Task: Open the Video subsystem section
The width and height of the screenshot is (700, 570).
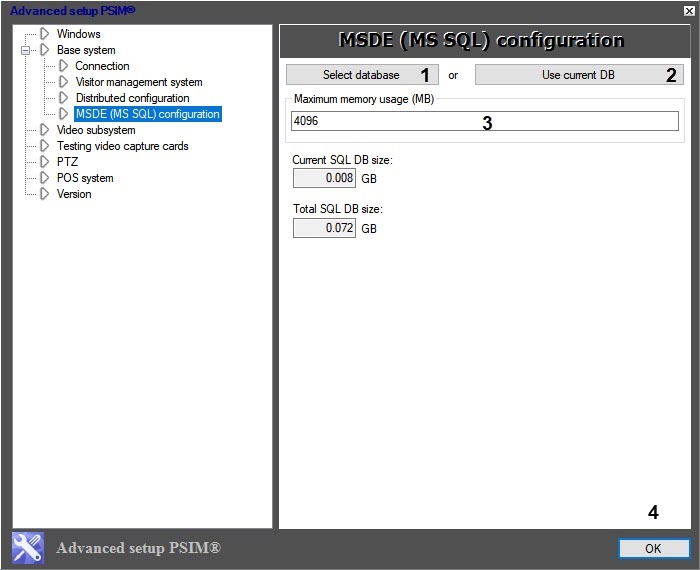Action: tap(96, 130)
